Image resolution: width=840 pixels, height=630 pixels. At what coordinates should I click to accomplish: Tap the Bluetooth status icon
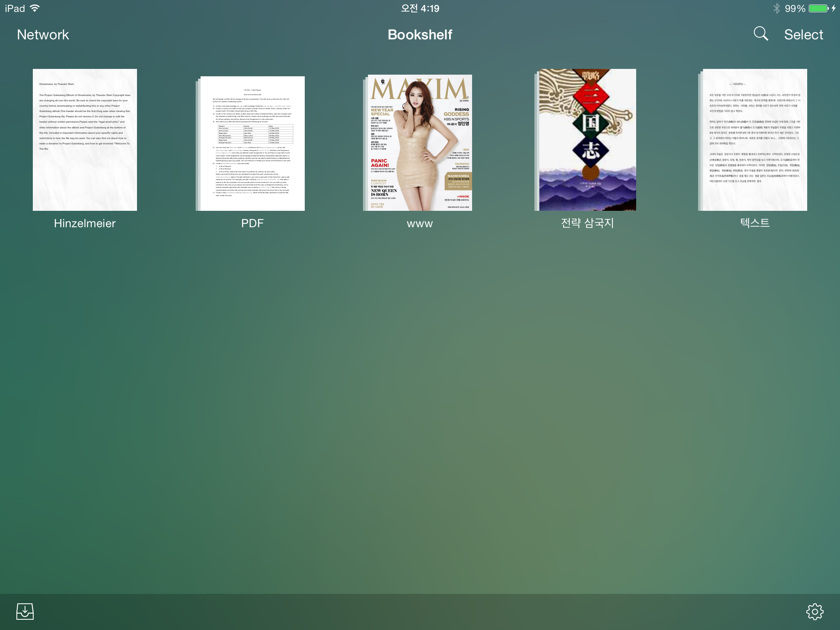pyautogui.click(x=776, y=9)
